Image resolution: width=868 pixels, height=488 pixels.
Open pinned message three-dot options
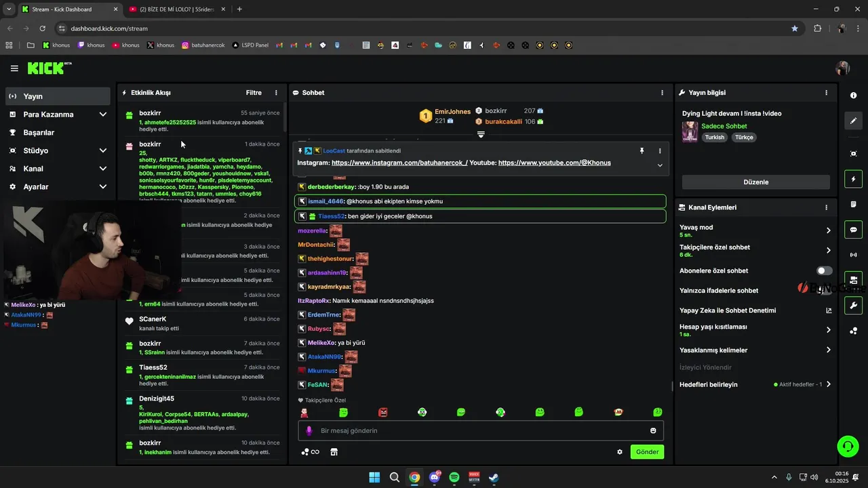coord(660,150)
